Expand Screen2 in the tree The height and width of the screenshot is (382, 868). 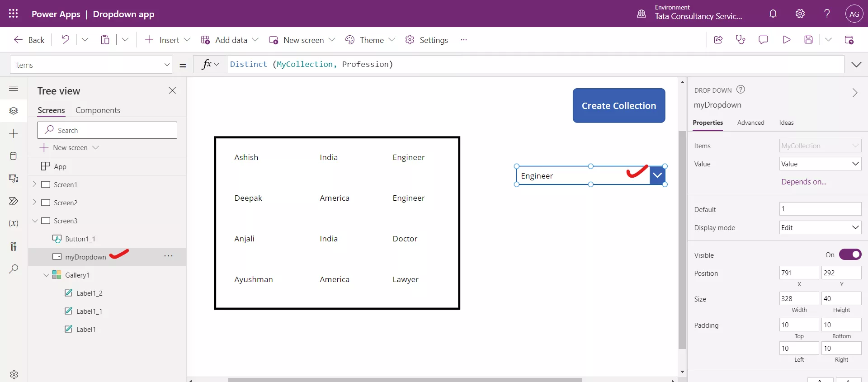(34, 203)
